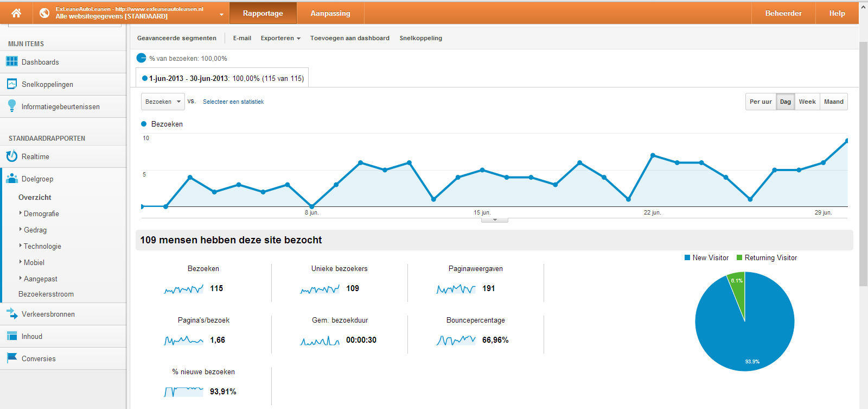The width and height of the screenshot is (868, 409).
Task: Click the Inhoud page icon
Action: pos(11,336)
